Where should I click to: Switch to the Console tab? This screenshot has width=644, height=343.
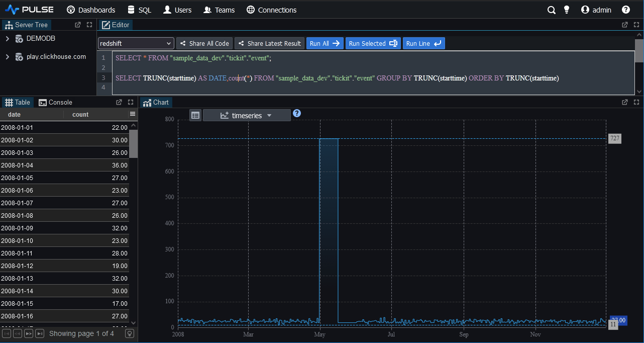coord(56,102)
